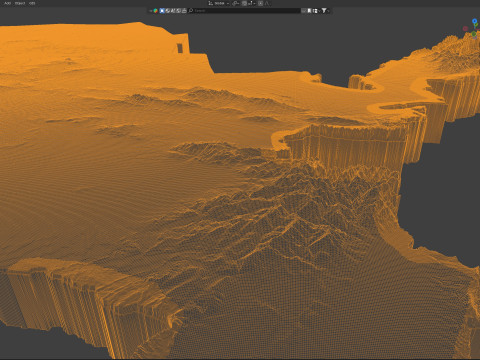The height and width of the screenshot is (360, 480).
Task: Click the red X axis gizmo circle
Action: pos(465,29)
